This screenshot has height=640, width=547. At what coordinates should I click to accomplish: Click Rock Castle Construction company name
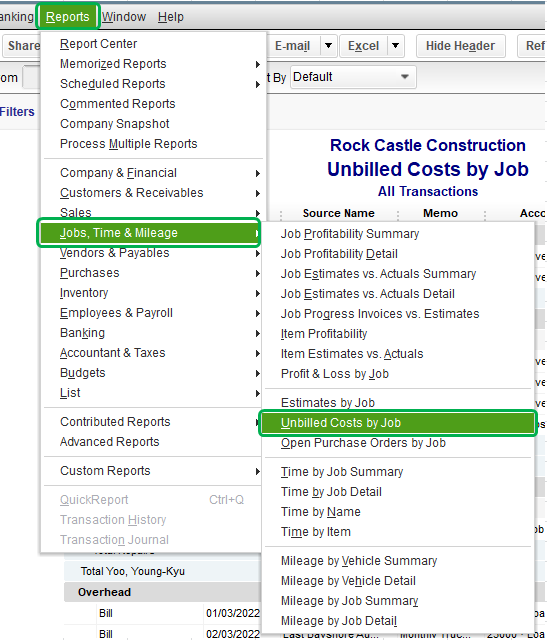point(428,145)
